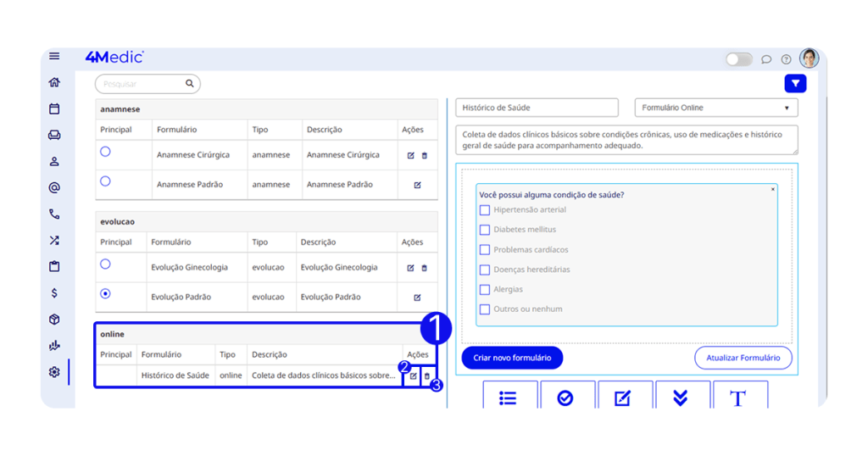The image size is (868, 456).
Task: Check the Hipertensão arterial checkbox
Action: tap(485, 210)
